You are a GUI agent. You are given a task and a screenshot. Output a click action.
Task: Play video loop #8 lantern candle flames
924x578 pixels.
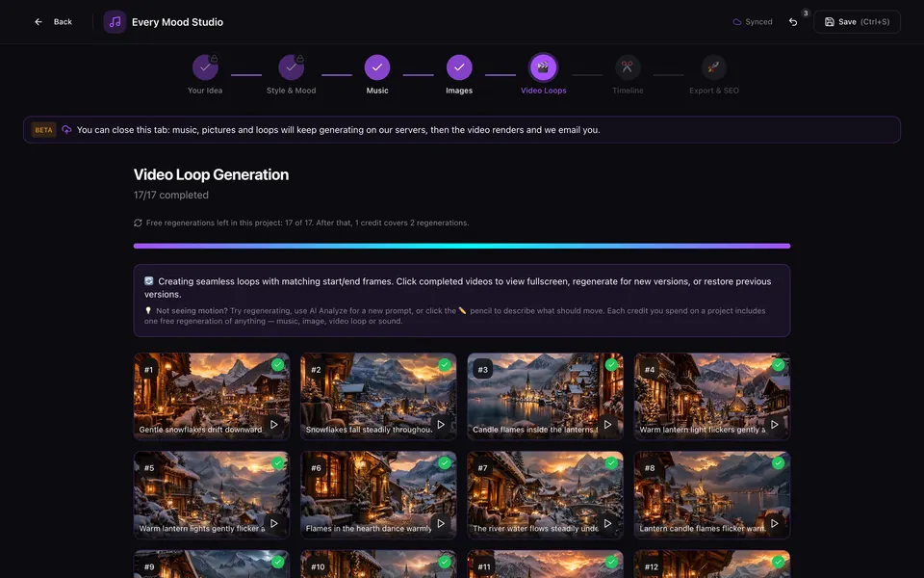774,523
